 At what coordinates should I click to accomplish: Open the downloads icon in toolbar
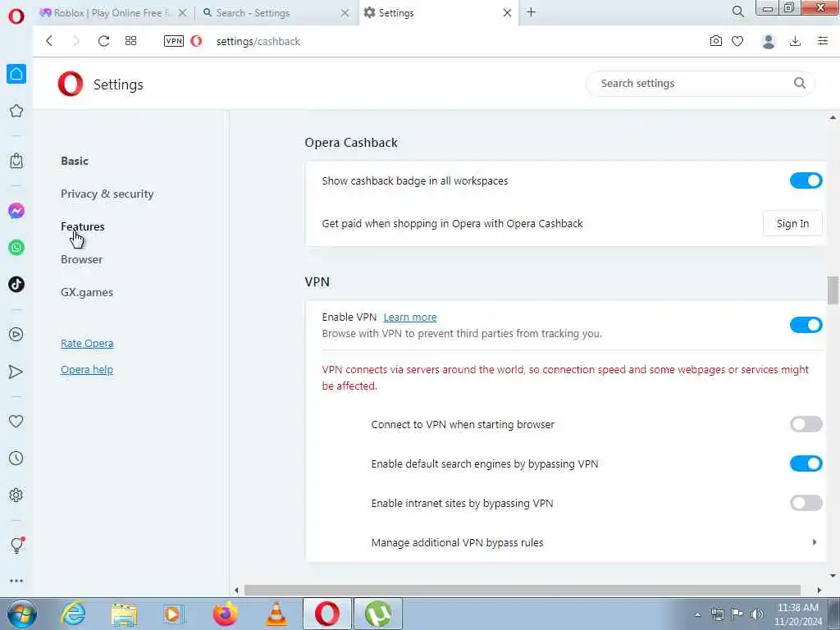tap(795, 41)
